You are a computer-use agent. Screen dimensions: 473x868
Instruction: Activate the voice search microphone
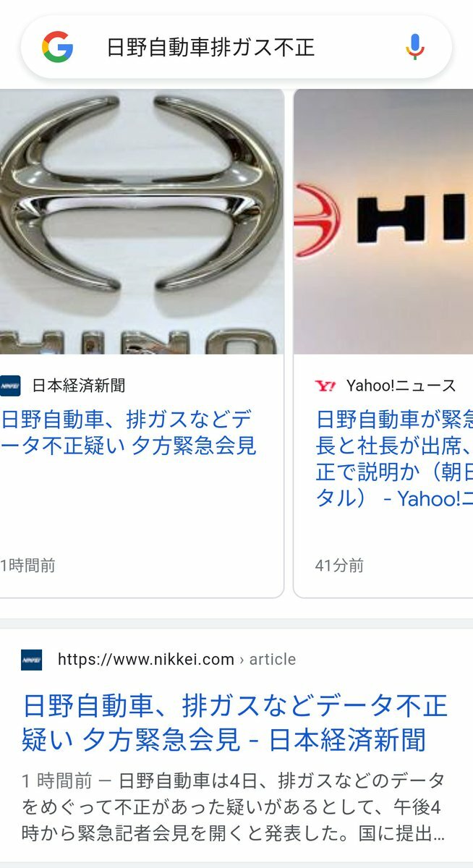click(x=414, y=47)
